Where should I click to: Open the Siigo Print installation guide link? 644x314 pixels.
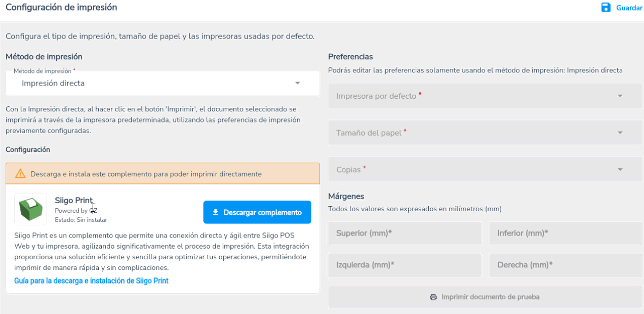91,281
